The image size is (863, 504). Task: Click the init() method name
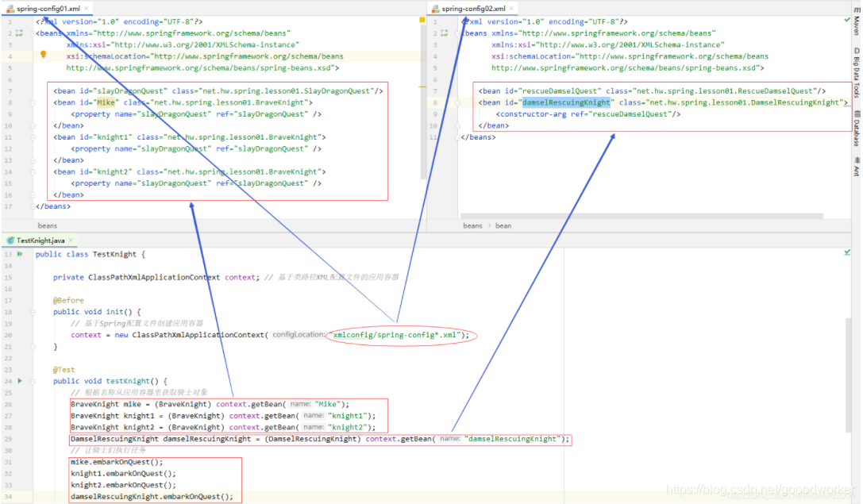coord(114,311)
